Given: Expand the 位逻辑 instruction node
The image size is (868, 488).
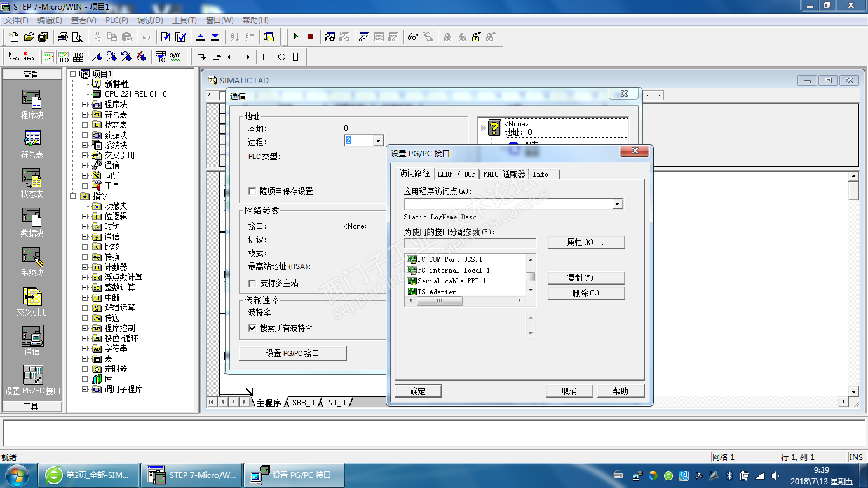Looking at the screenshot, I should [x=85, y=216].
